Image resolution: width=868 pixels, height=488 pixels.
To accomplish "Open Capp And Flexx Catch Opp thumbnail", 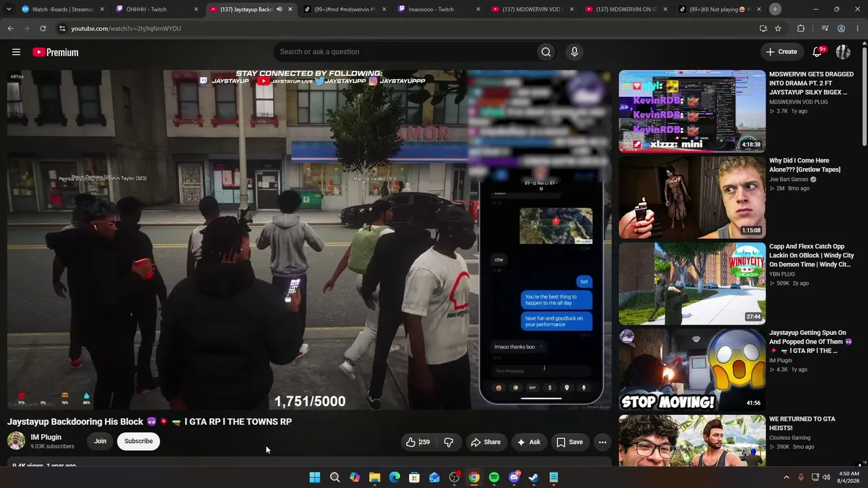I will (x=692, y=284).
